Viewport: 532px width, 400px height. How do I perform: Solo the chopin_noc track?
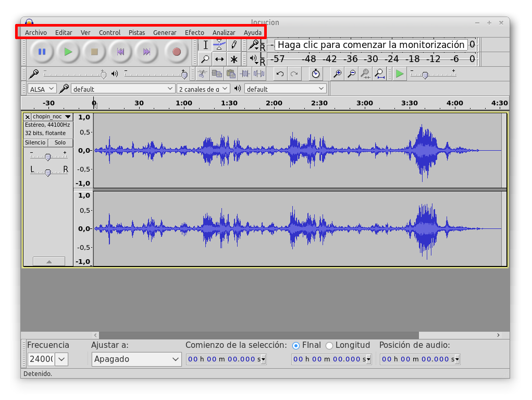click(x=60, y=142)
